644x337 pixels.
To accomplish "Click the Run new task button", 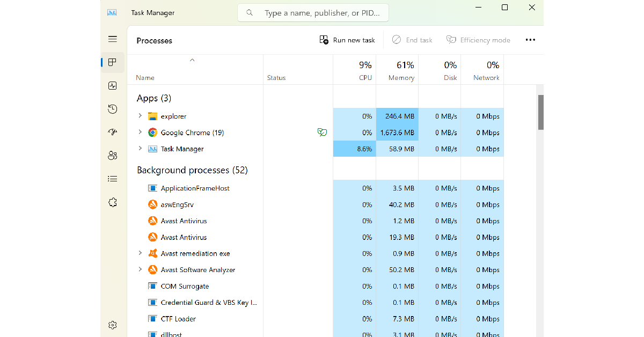I will [347, 40].
